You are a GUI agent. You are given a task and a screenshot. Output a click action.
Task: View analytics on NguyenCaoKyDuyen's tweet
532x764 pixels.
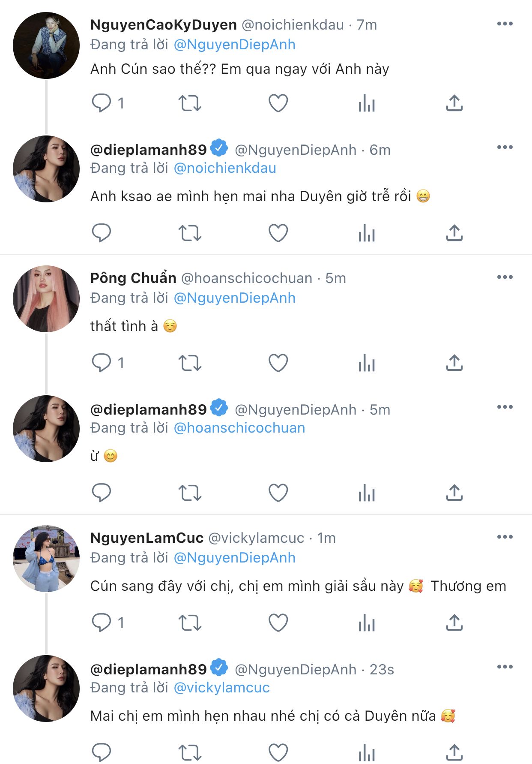367,103
